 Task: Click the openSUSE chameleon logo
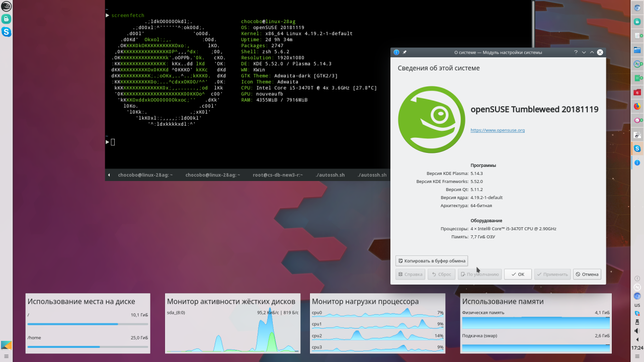(431, 120)
